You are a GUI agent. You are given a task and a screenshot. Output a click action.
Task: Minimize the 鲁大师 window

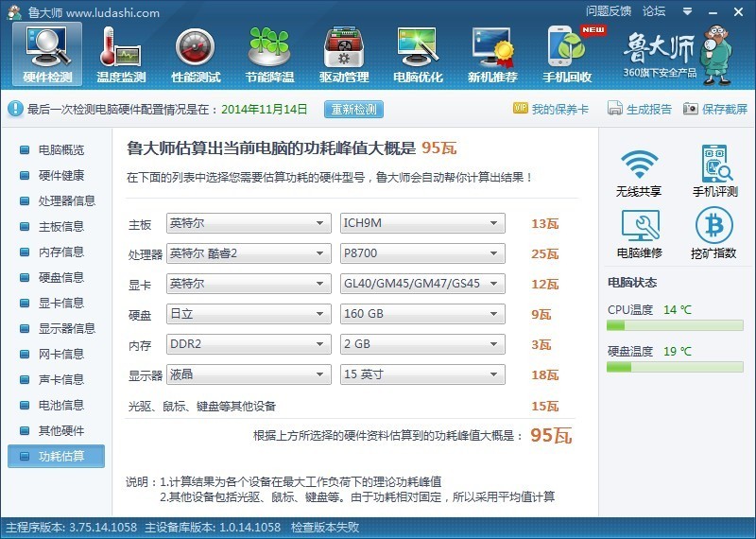tap(713, 11)
